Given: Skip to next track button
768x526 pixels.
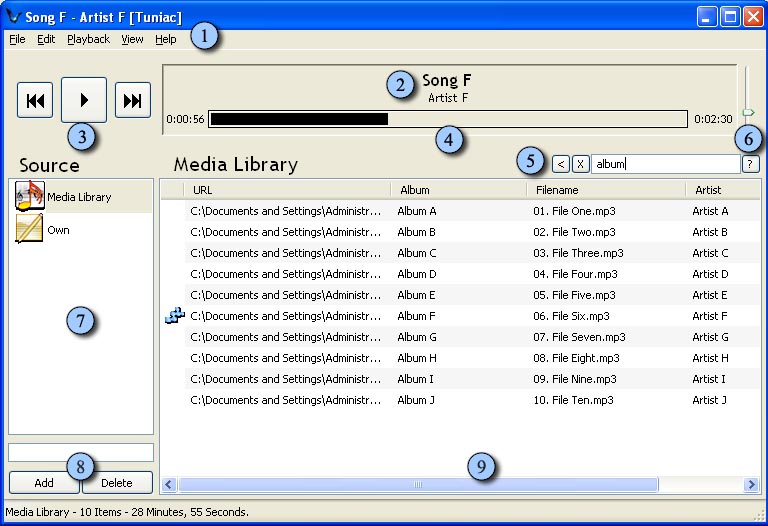Looking at the screenshot, I should click(x=132, y=100).
